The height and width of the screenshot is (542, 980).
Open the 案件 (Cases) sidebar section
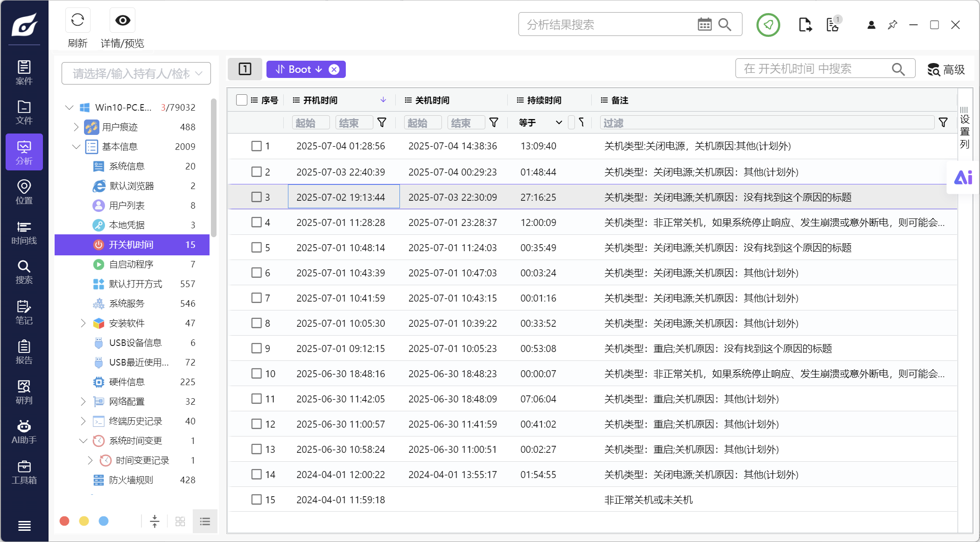pos(24,72)
